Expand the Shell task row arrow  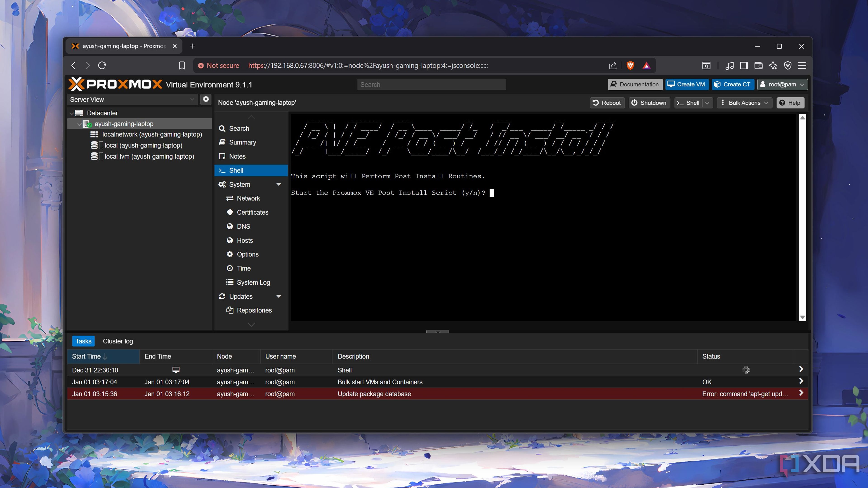pyautogui.click(x=801, y=369)
